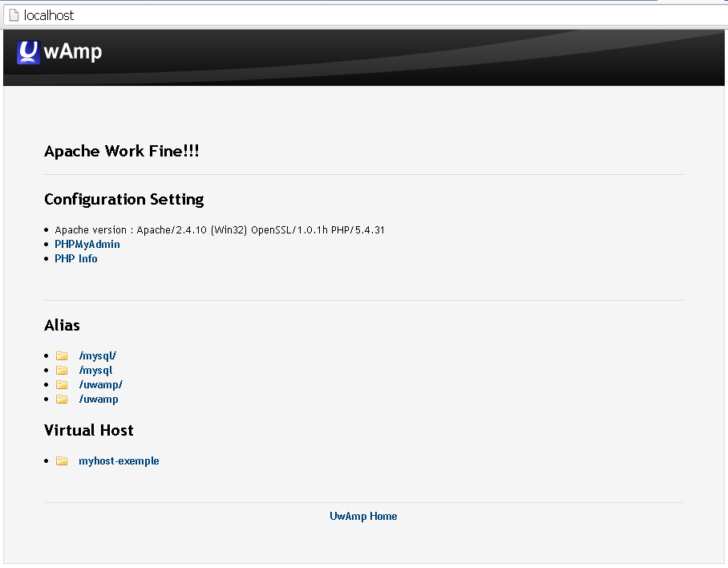The width and height of the screenshot is (728, 568).
Task: Open the PHPMyAdmin link
Action: pyautogui.click(x=87, y=245)
